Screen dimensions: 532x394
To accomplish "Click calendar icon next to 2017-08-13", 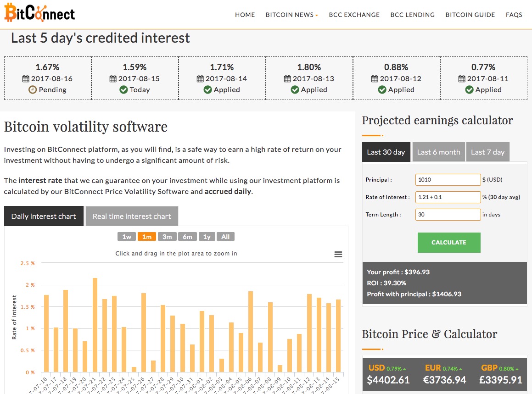I will pyautogui.click(x=287, y=79).
